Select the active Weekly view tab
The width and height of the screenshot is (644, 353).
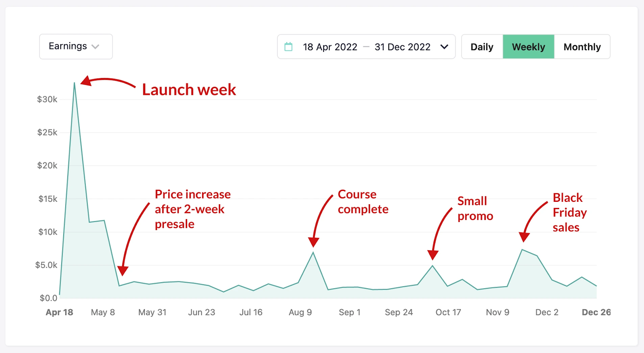pyautogui.click(x=528, y=47)
